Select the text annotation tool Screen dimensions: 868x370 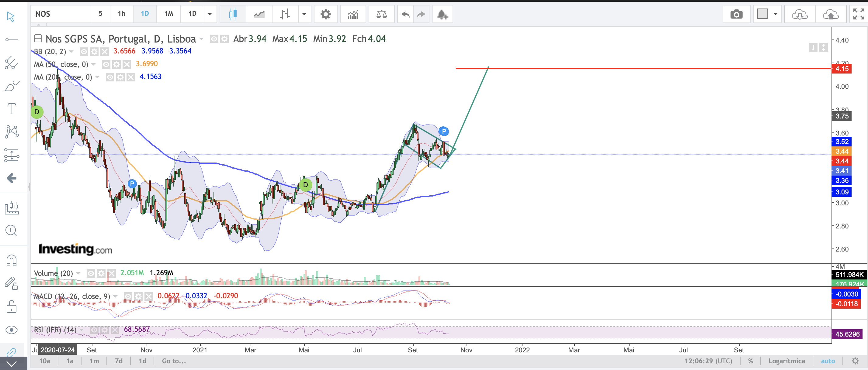pyautogui.click(x=12, y=108)
